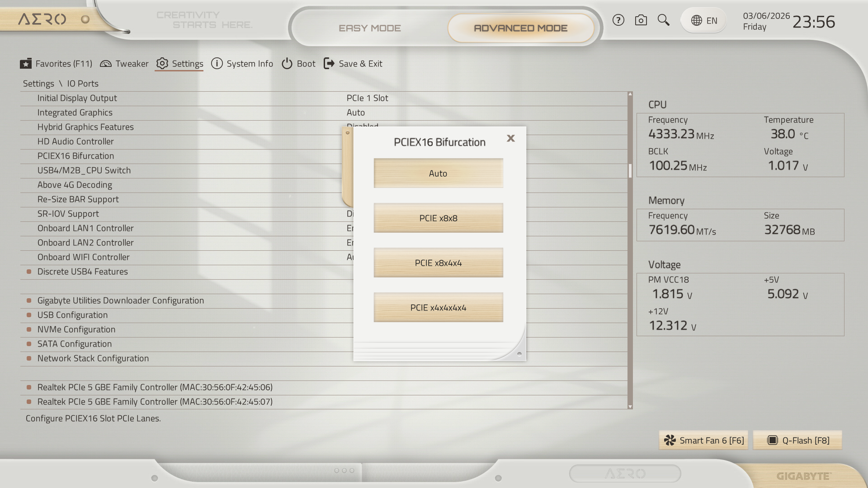Close the PCIEX16 Bifurcation popup
868x488 pixels.
tap(511, 138)
